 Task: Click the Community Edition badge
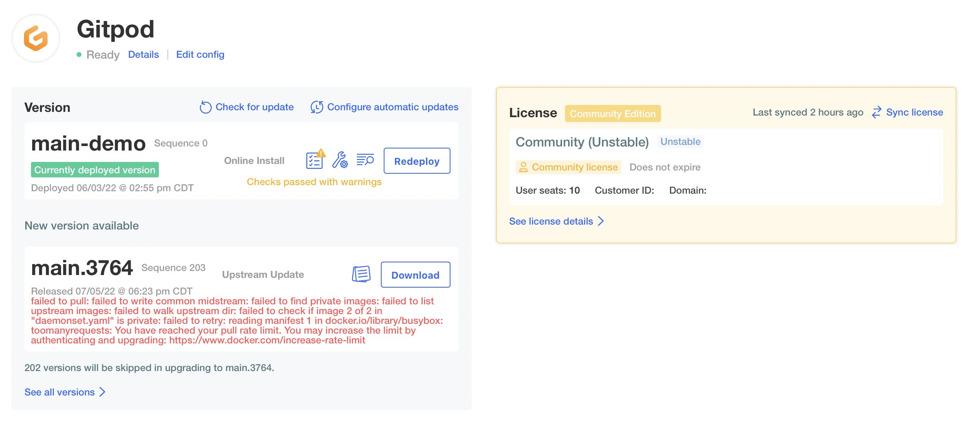click(613, 114)
